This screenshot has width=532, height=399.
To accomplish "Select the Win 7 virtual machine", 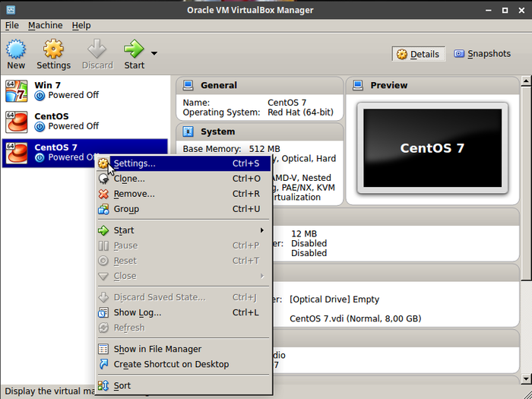I will (x=85, y=91).
